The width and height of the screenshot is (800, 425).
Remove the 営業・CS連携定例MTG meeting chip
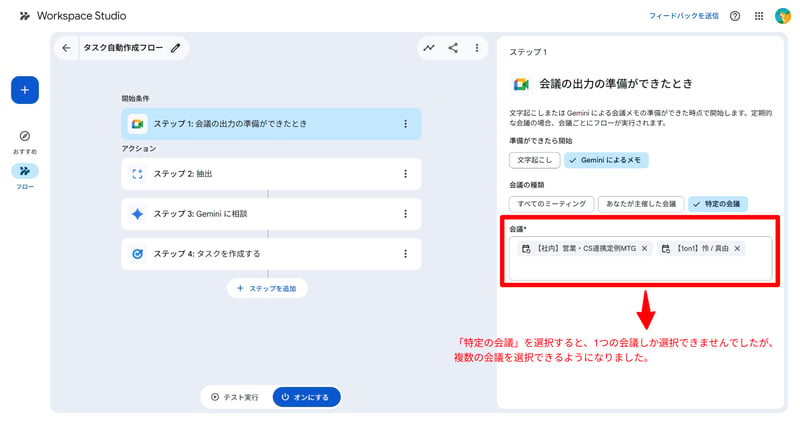(644, 248)
